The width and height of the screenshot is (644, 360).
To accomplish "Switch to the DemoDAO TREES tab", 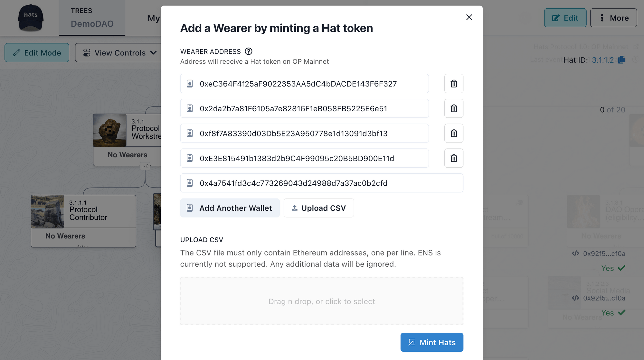I will 92,18.
